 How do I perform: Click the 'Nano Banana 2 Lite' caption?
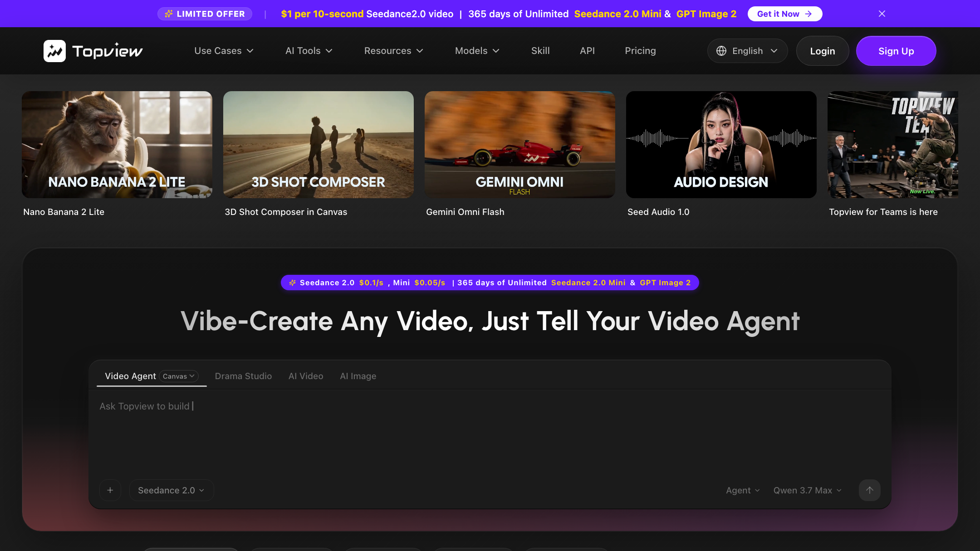tap(64, 212)
